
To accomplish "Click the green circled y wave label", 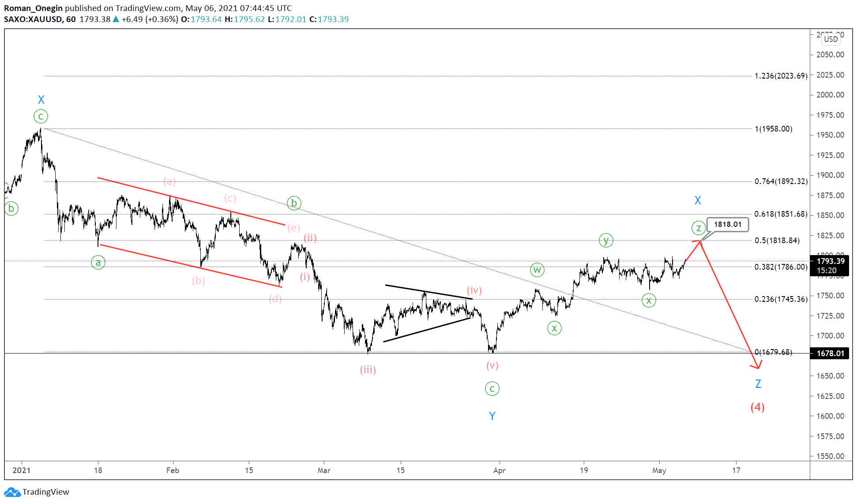I will pos(606,241).
